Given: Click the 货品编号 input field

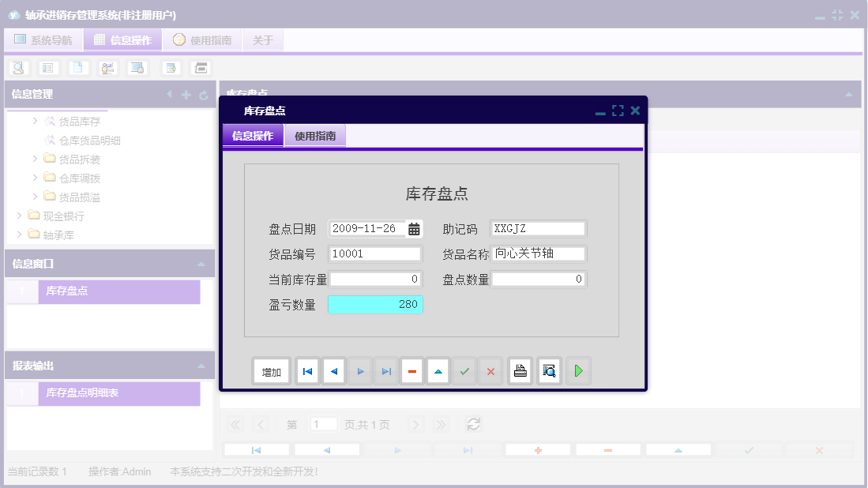Looking at the screenshot, I should click(x=375, y=253).
